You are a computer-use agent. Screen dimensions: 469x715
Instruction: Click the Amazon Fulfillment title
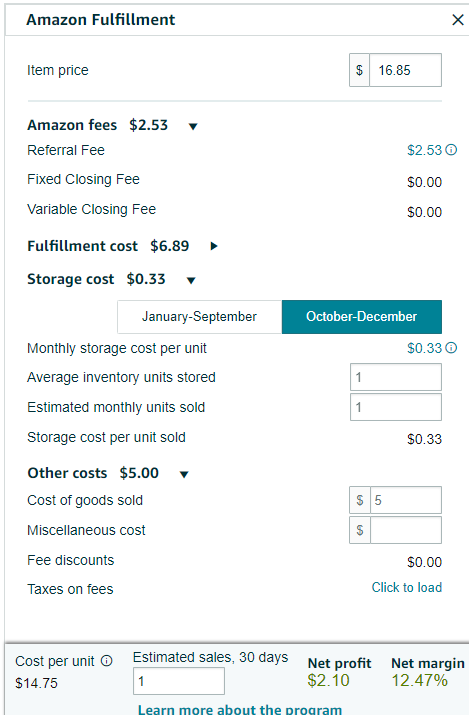pyautogui.click(x=101, y=20)
